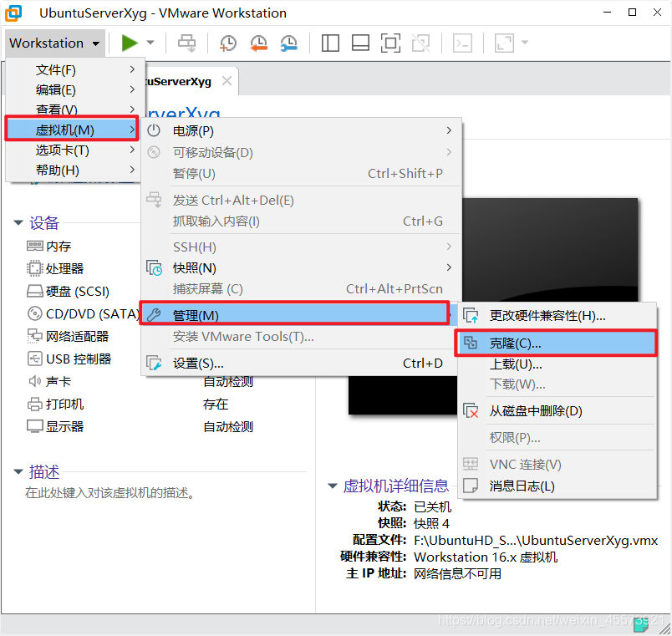Collapse the 描述 description section
The image size is (672, 636).
tap(18, 471)
